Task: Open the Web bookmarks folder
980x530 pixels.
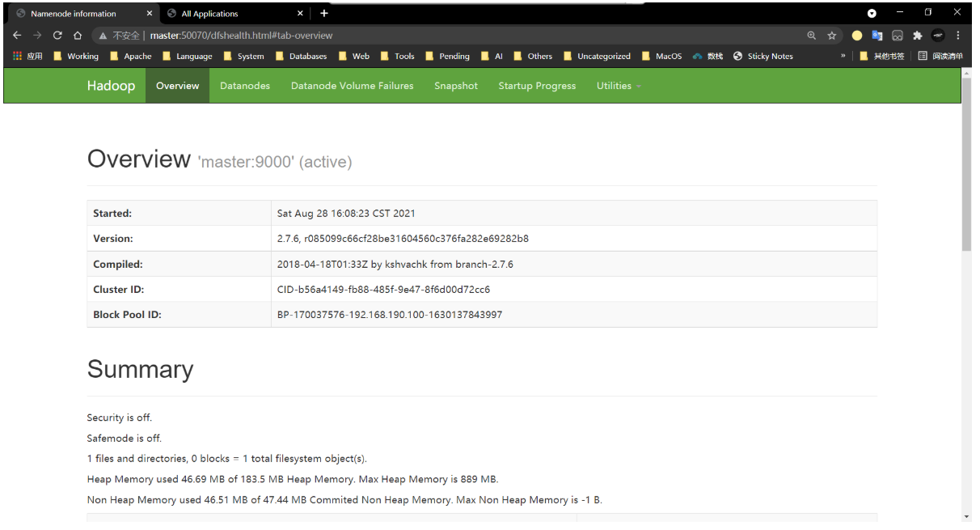Action: click(354, 56)
